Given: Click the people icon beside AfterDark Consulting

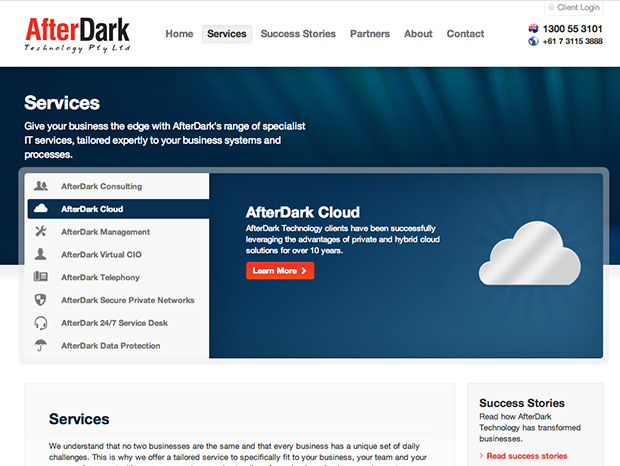Looking at the screenshot, I should (x=41, y=186).
